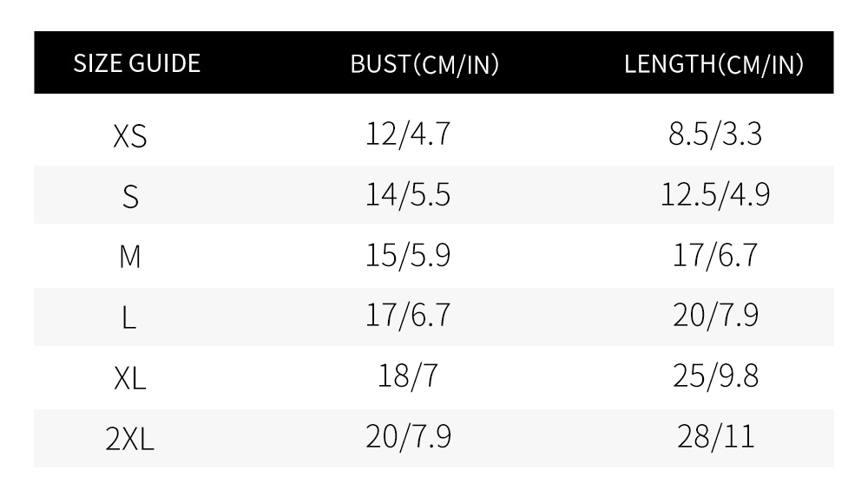This screenshot has height=503, width=868.
Task: Select the XS size row label
Action: click(x=130, y=136)
